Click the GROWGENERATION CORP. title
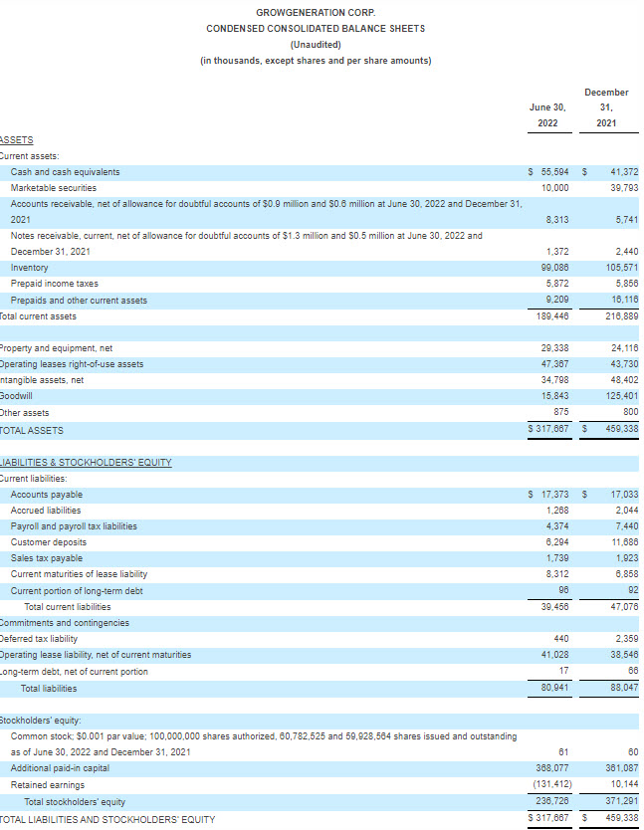The image size is (644, 830). (316, 12)
